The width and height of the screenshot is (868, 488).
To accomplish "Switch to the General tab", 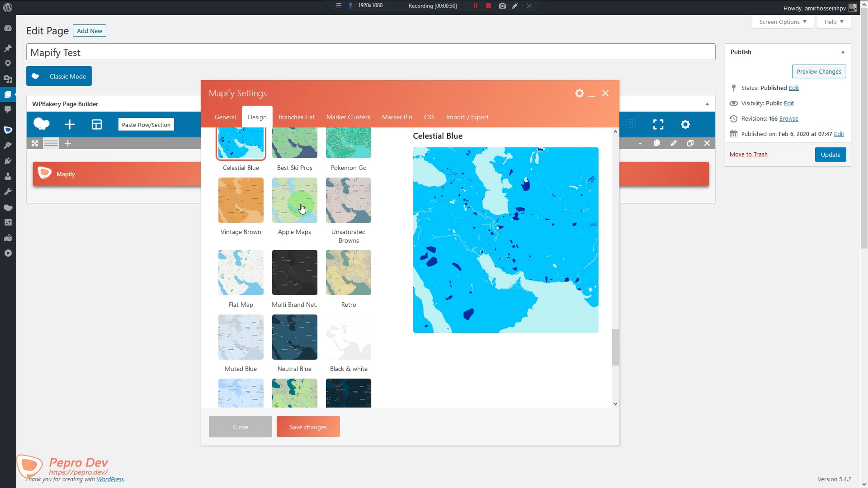I will tap(225, 117).
